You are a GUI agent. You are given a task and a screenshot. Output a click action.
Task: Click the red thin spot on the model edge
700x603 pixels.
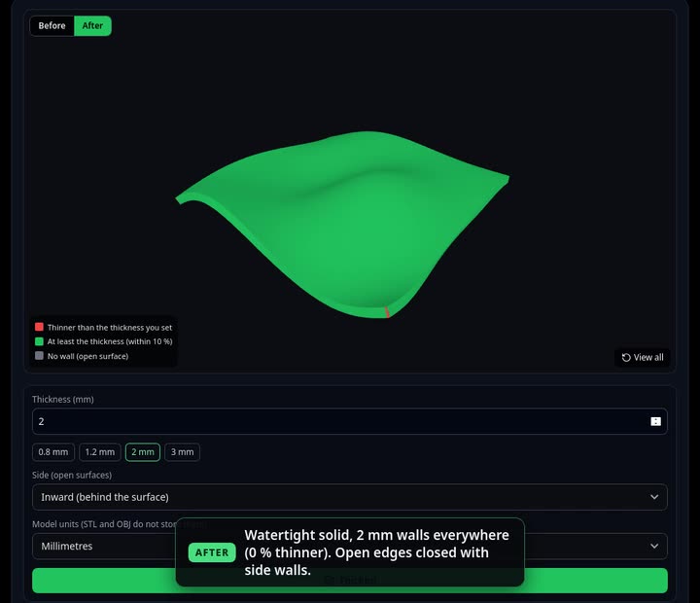tap(387, 312)
